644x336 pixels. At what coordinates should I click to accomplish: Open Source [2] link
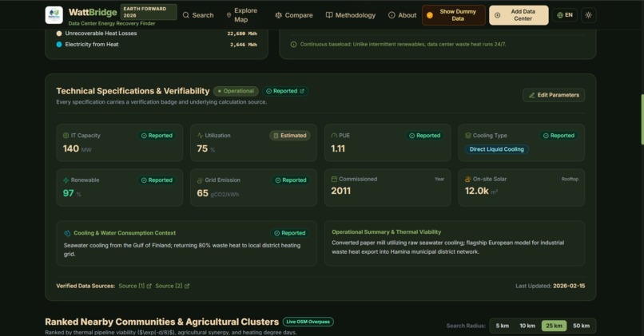click(172, 286)
